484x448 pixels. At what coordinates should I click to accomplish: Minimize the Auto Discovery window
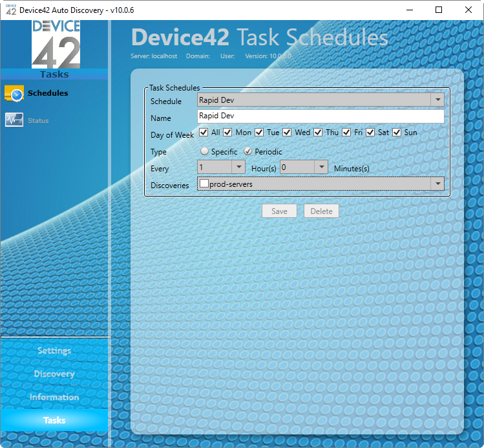pos(410,10)
